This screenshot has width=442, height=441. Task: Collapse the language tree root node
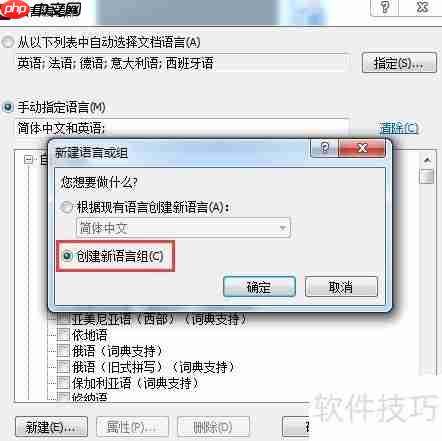(29, 160)
